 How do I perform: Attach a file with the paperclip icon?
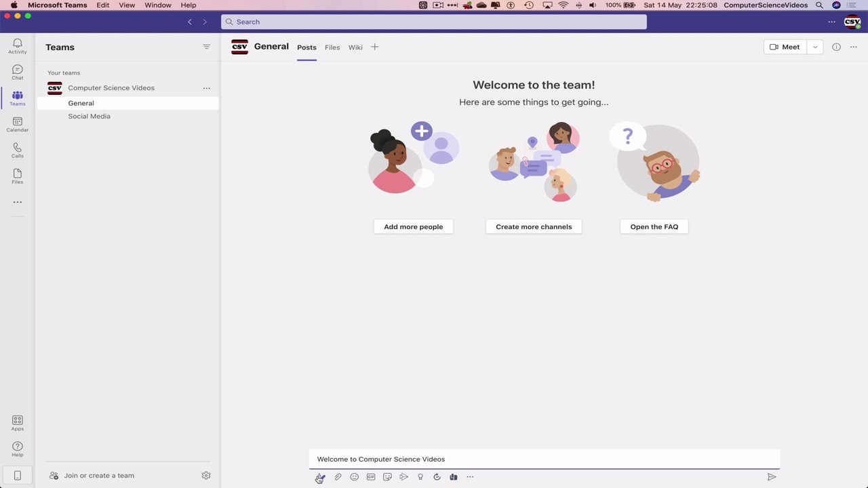pyautogui.click(x=338, y=477)
